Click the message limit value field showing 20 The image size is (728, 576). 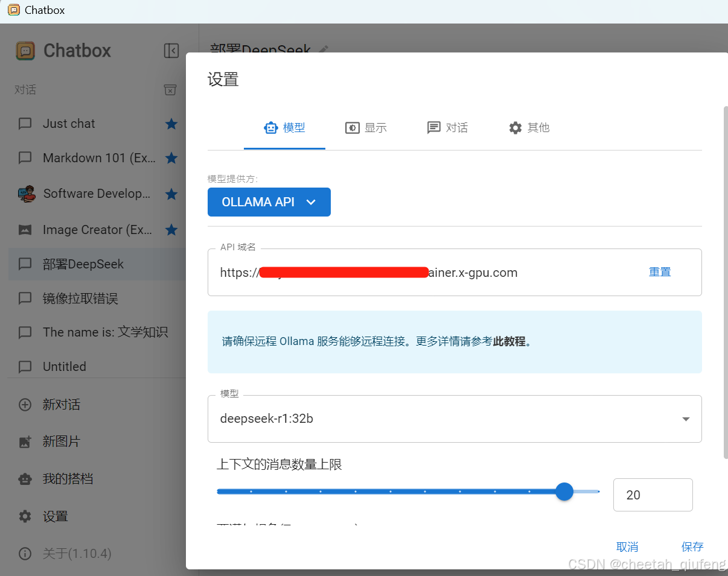click(653, 495)
